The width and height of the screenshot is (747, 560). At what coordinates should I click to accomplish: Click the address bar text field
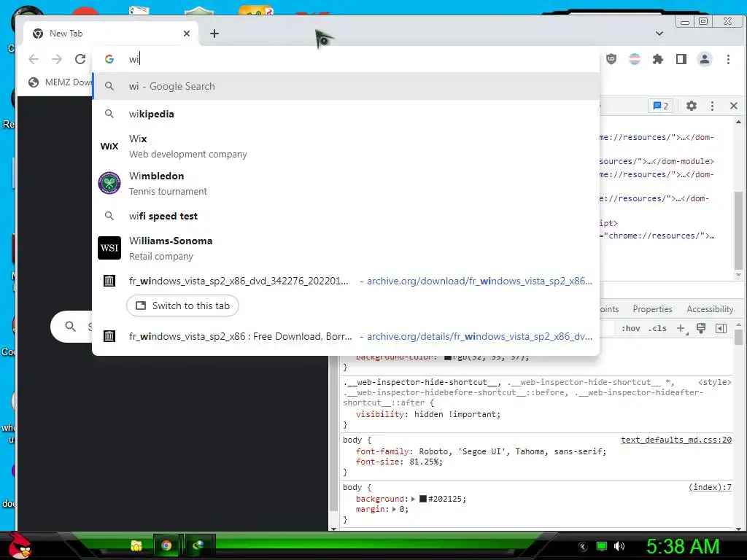[346, 59]
